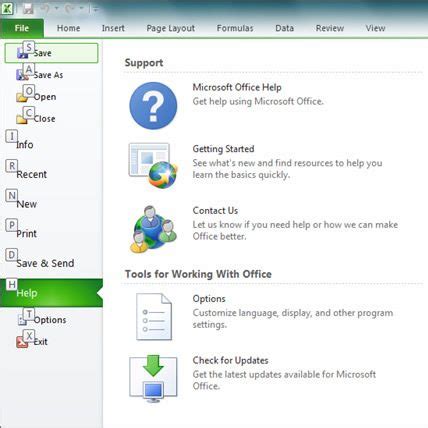
Task: Switch to the View ribbon tab
Action: pyautogui.click(x=375, y=28)
